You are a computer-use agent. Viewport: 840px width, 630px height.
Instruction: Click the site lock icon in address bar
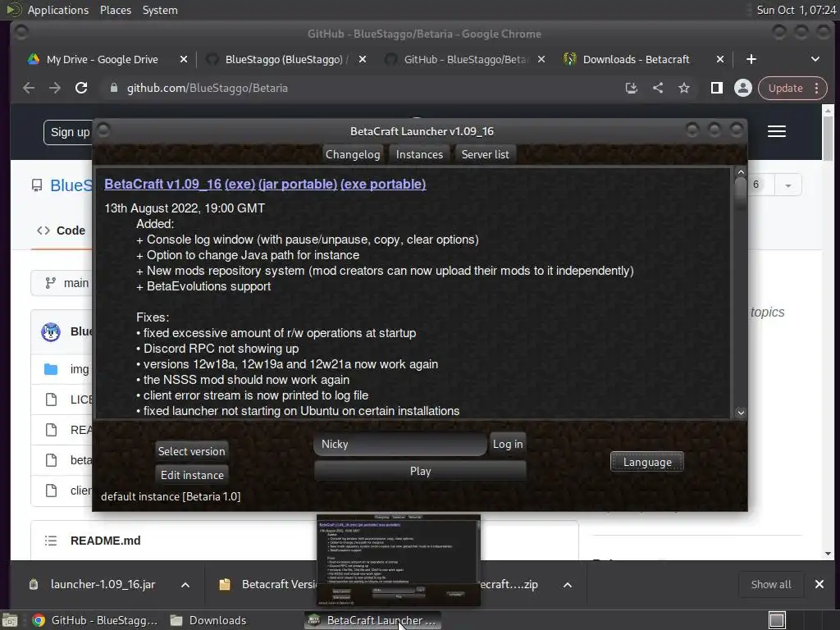click(113, 88)
